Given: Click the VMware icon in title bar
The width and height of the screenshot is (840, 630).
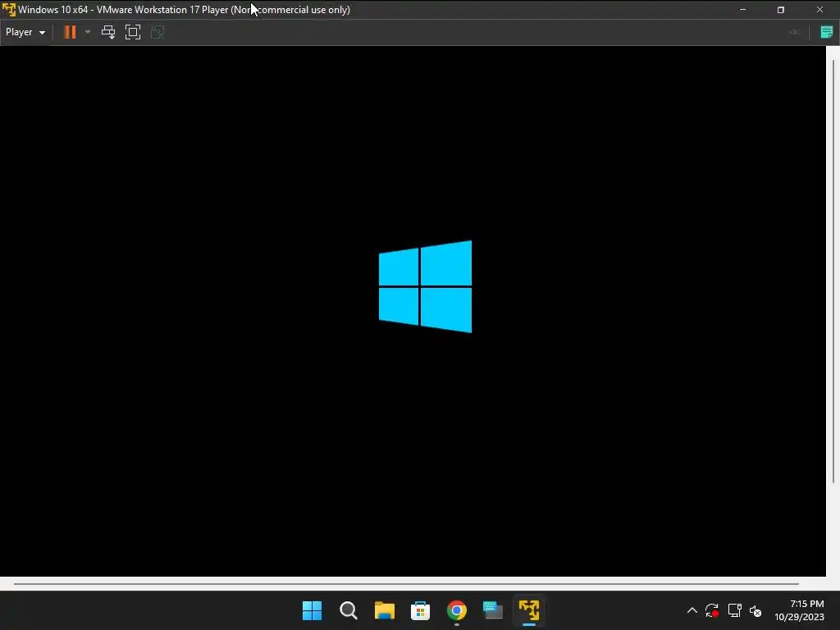Looking at the screenshot, I should point(9,10).
